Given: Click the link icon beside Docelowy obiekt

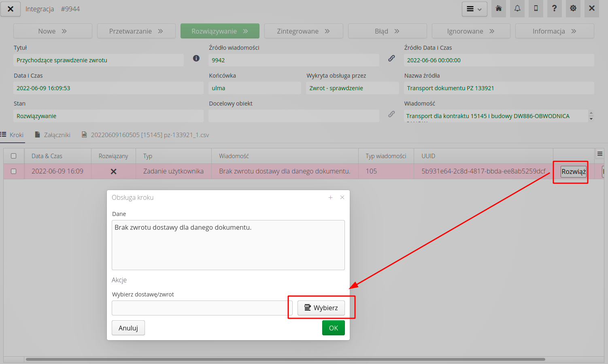Looking at the screenshot, I should tap(391, 114).
